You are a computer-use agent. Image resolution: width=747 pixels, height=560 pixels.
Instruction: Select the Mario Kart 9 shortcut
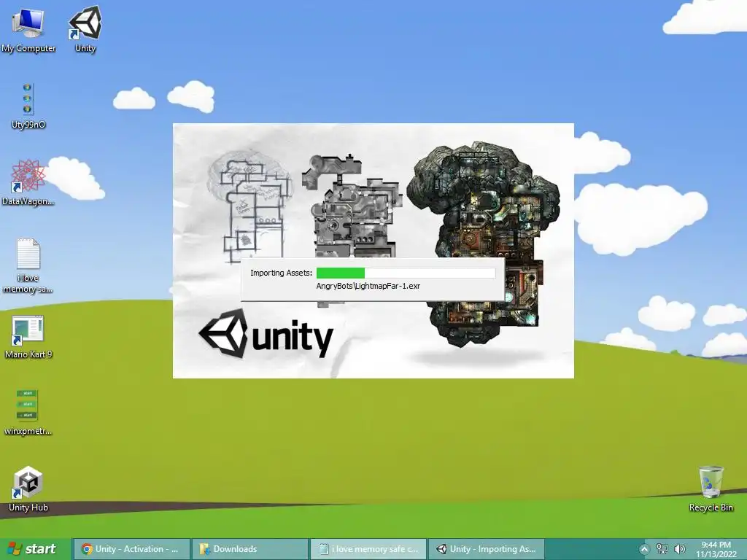coord(28,336)
